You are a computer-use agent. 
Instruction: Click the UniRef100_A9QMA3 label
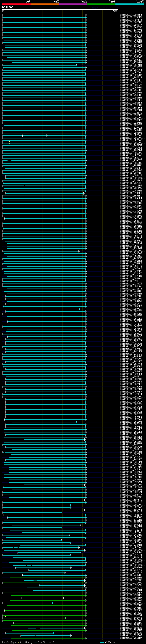tap(131, 40)
